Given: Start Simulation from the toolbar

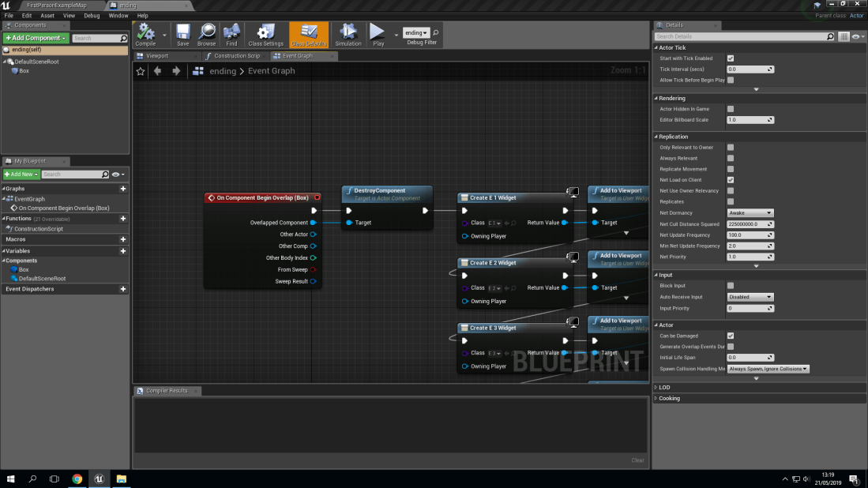Looking at the screenshot, I should pyautogui.click(x=348, y=33).
